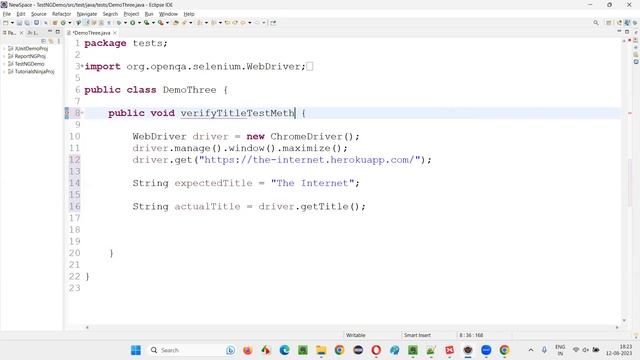Open File Explorer from the taskbar
640x360 pixels.
pyautogui.click(x=321, y=350)
